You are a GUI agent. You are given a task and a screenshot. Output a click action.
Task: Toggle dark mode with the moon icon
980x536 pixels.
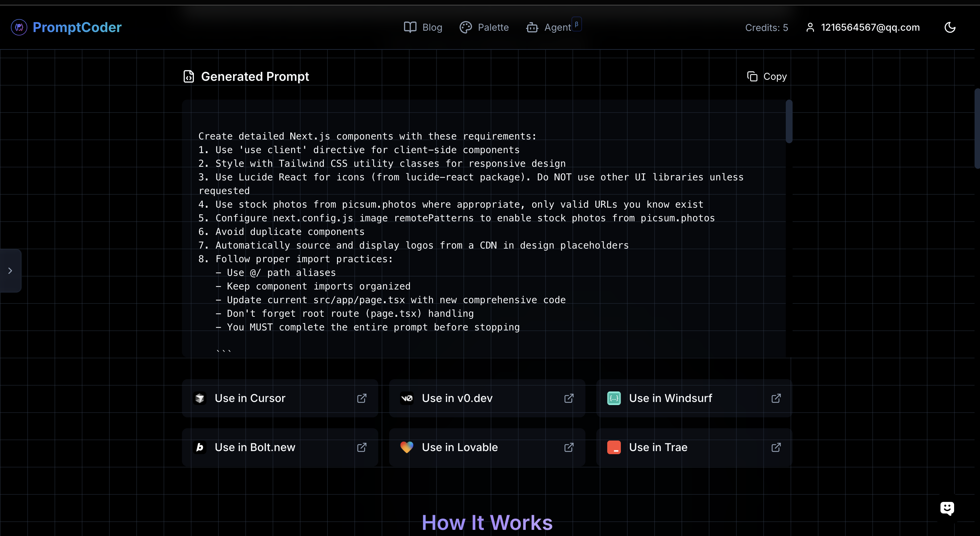[x=950, y=27]
